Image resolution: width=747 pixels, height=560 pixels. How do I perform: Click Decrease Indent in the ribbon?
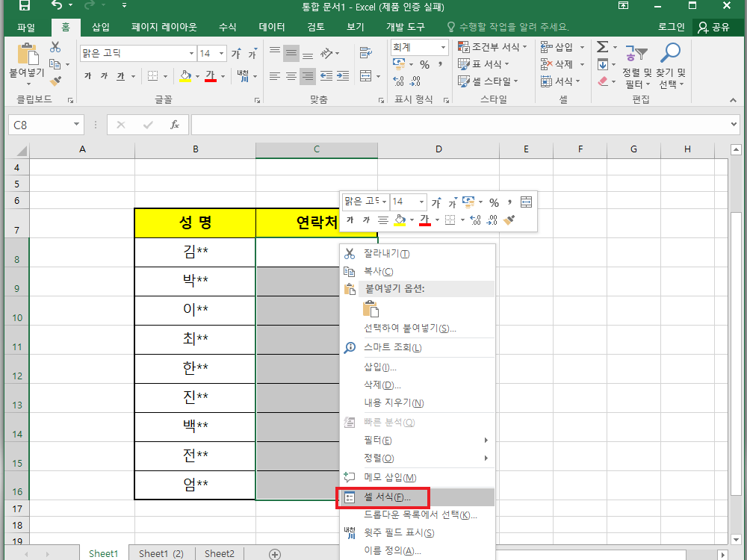tap(326, 75)
